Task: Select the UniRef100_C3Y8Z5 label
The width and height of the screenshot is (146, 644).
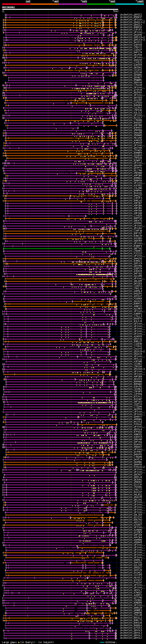Action: pos(131,216)
